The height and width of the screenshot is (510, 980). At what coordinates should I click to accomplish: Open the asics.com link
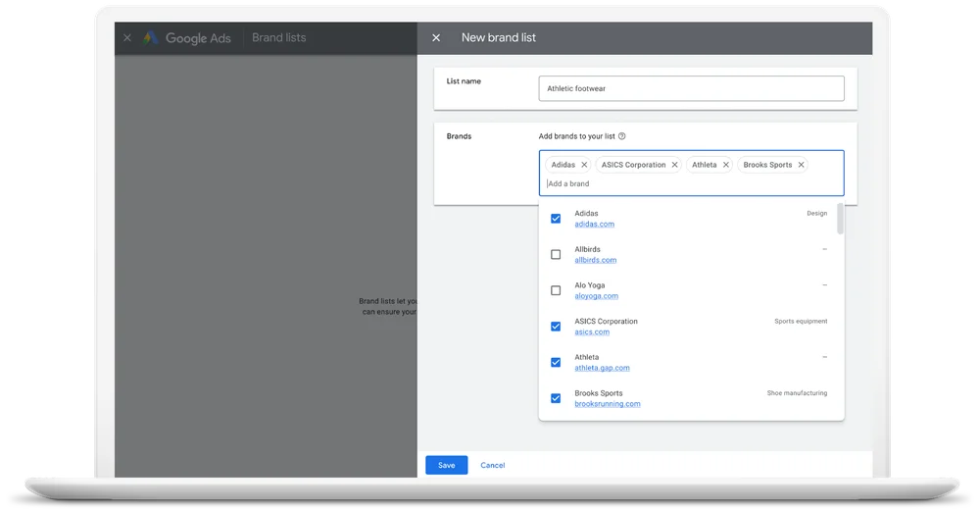(x=592, y=331)
